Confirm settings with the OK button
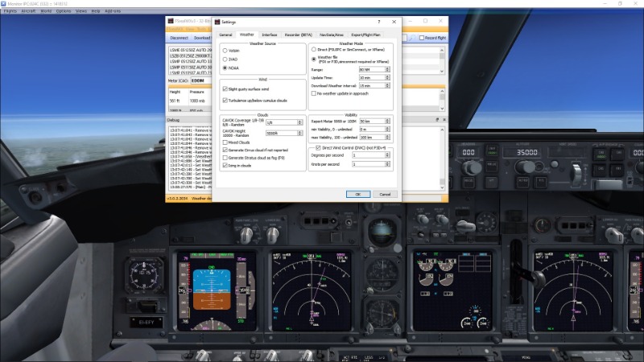This screenshot has width=644, height=362. click(358, 194)
